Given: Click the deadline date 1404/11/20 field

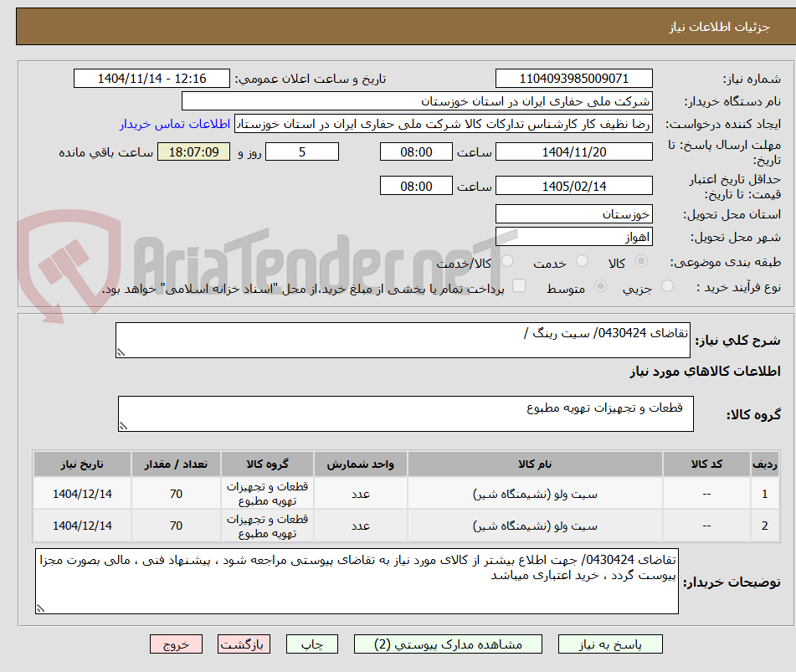Looking at the screenshot, I should (573, 151).
